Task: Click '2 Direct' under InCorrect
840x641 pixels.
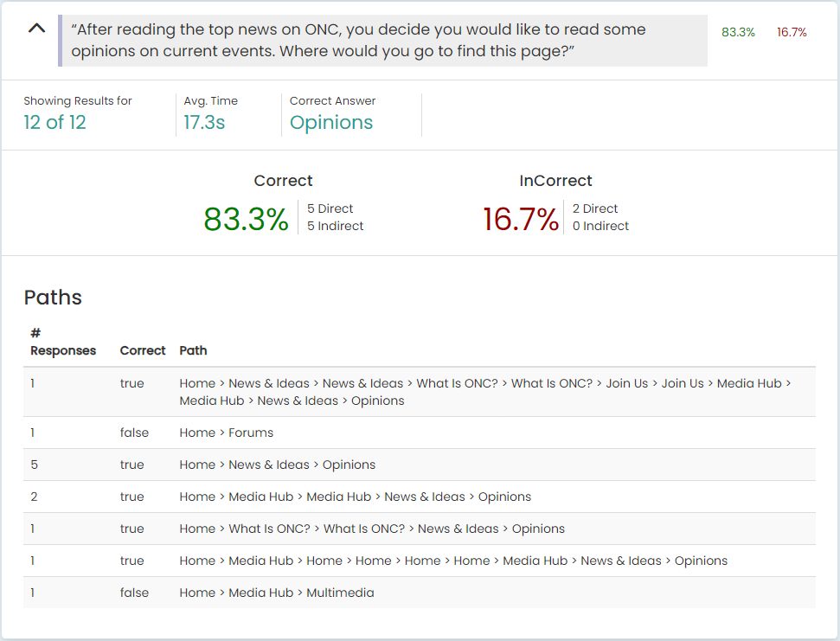Action: 594,208
